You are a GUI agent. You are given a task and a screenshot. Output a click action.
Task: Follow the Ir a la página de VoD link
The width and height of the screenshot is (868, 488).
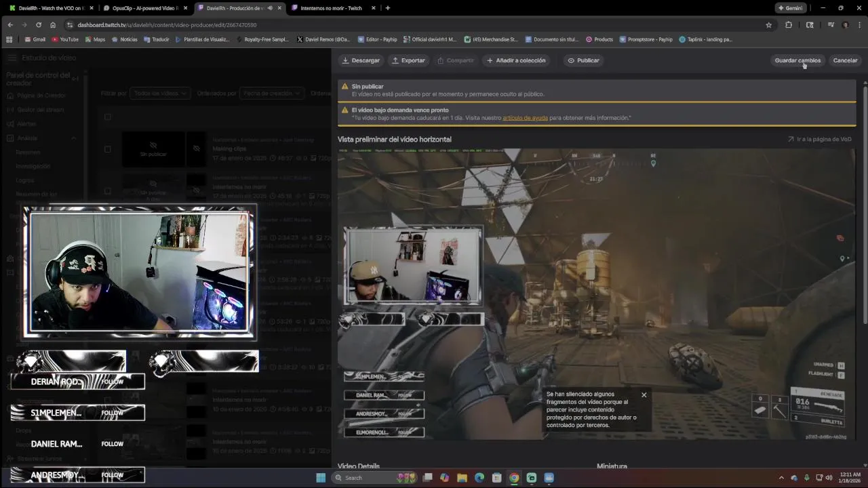(819, 139)
